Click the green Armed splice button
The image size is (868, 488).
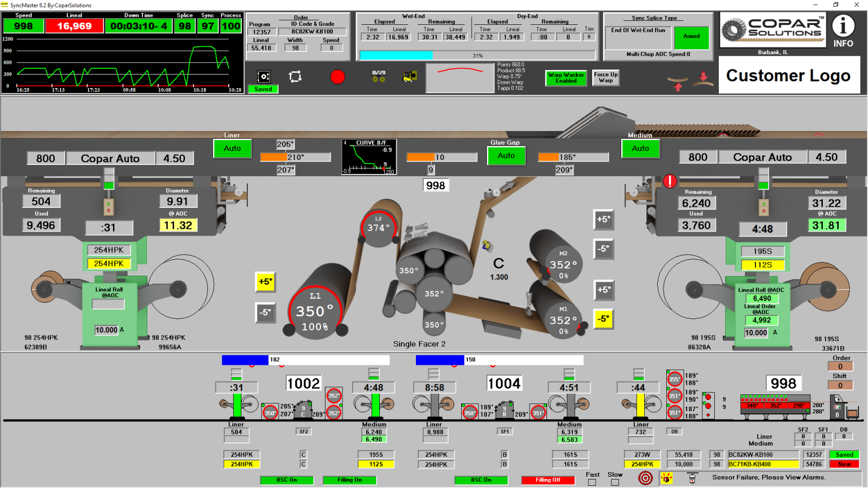tap(691, 37)
